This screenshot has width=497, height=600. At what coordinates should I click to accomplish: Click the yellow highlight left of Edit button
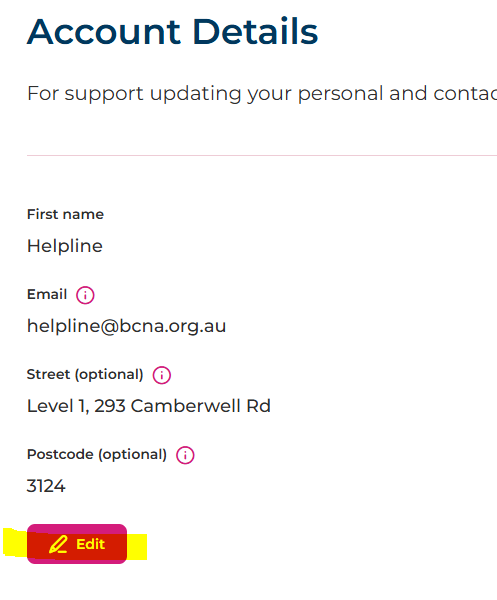pos(15,543)
